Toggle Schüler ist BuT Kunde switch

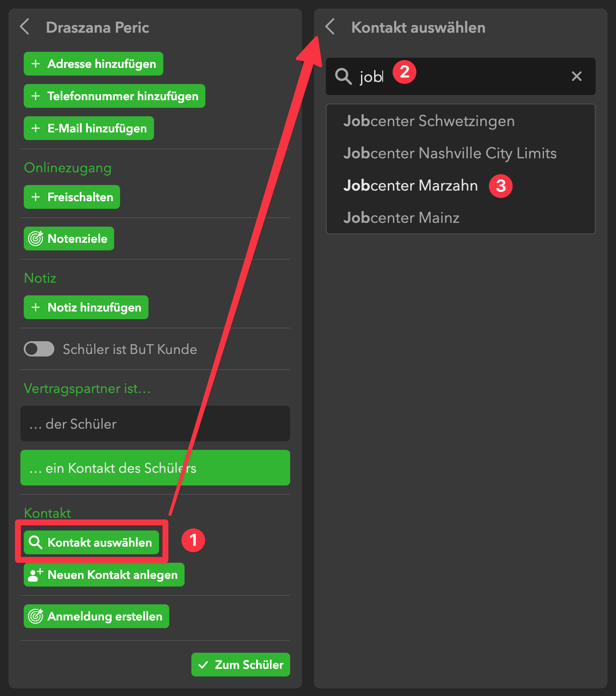click(39, 349)
